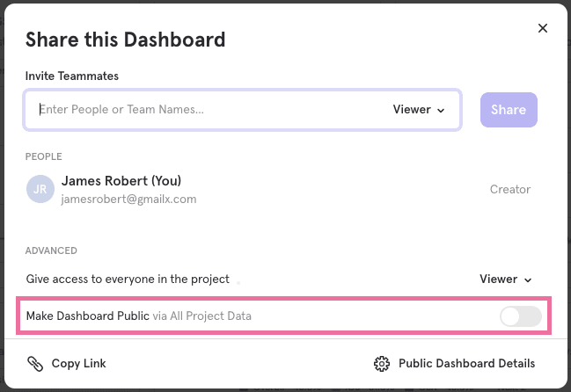Focus the Enter People or Team Names field
Screen dimensions: 571x392
[202, 110]
